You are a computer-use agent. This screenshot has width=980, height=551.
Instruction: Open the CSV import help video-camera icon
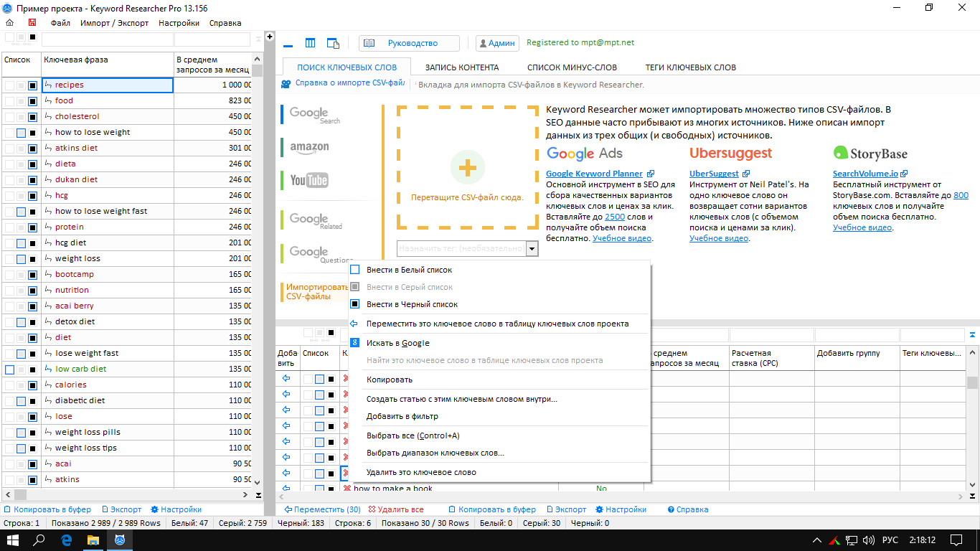click(x=286, y=84)
